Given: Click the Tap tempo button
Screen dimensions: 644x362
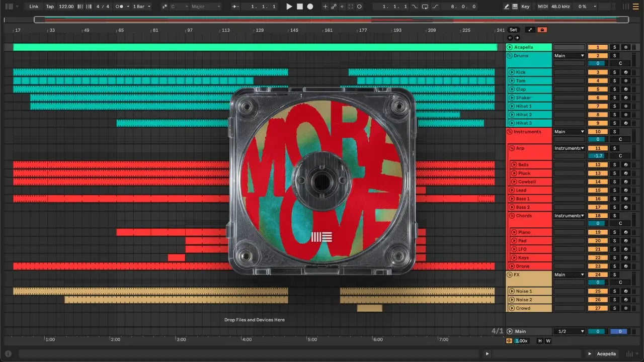Looking at the screenshot, I should click(x=50, y=7).
